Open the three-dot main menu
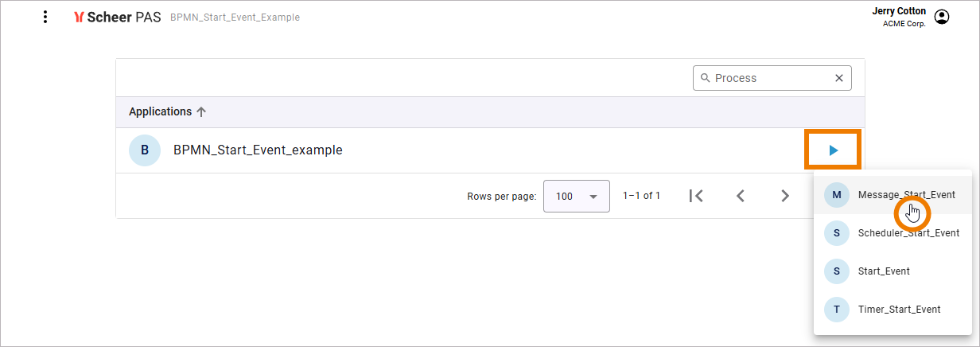 click(x=45, y=17)
